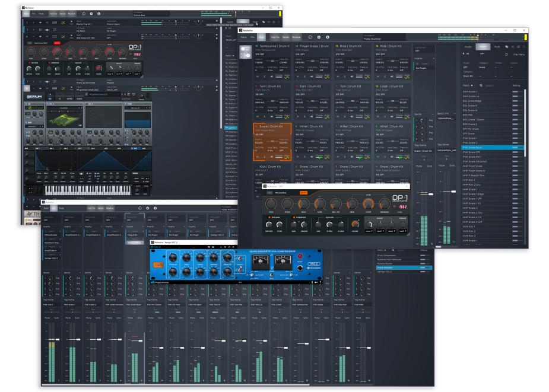Click the magnifier search icon next to Patch header
This screenshot has width=549, height=392.
(x=481, y=85)
